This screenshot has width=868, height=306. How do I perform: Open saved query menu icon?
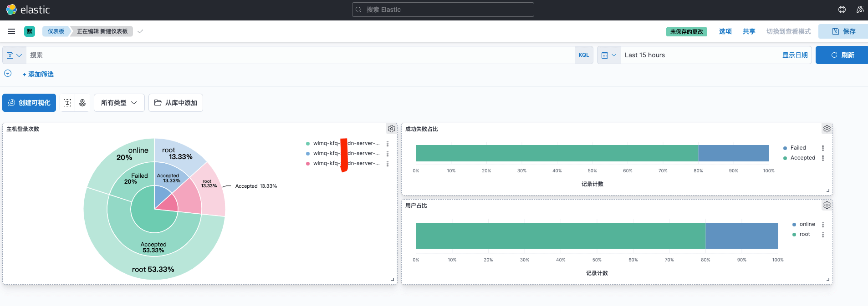tap(14, 55)
